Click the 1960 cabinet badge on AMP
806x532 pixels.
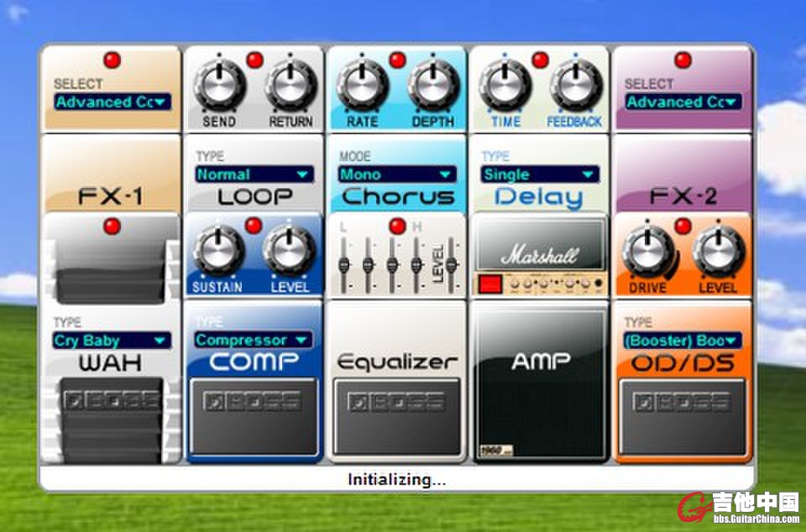[496, 451]
